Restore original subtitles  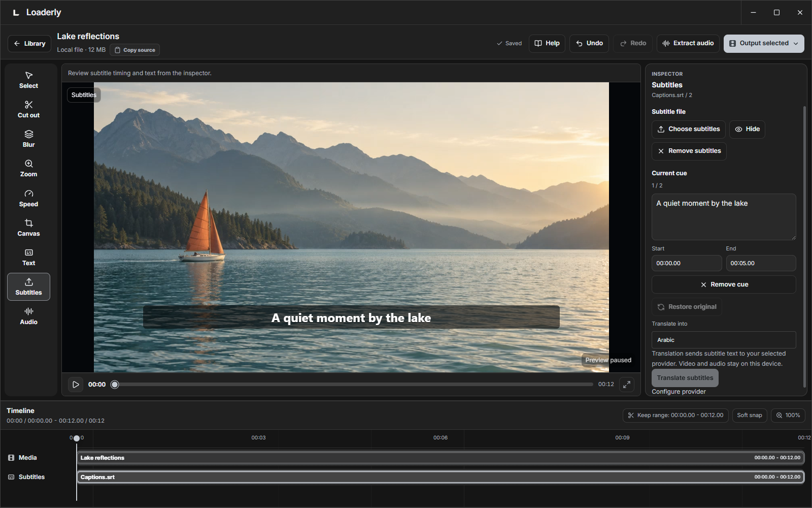click(x=687, y=307)
